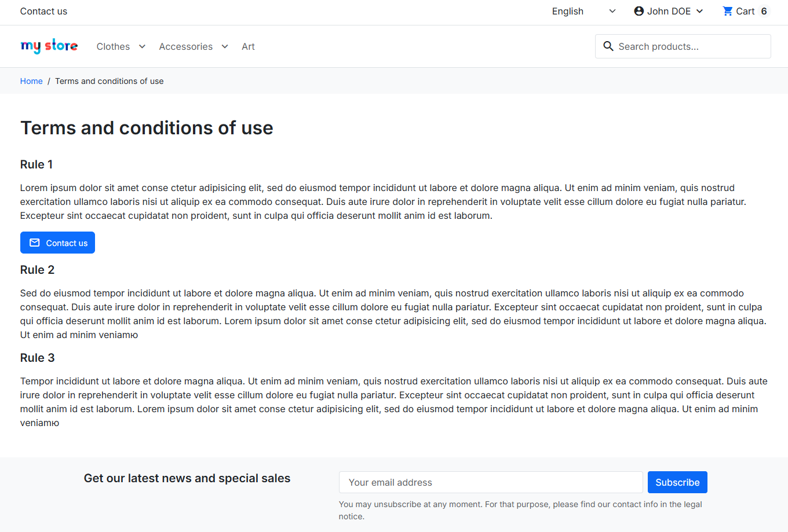
Task: Click the envelope icon in Contact us button
Action: pos(35,243)
